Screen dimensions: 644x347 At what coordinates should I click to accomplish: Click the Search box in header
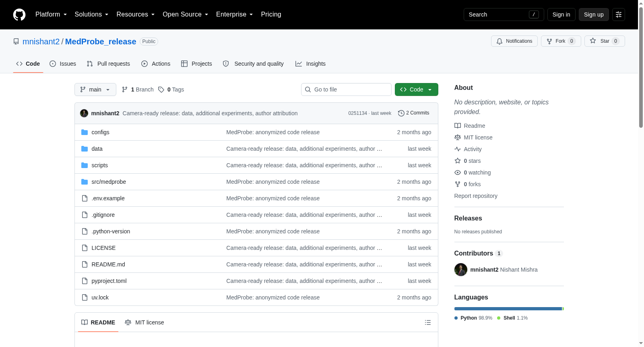(504, 15)
